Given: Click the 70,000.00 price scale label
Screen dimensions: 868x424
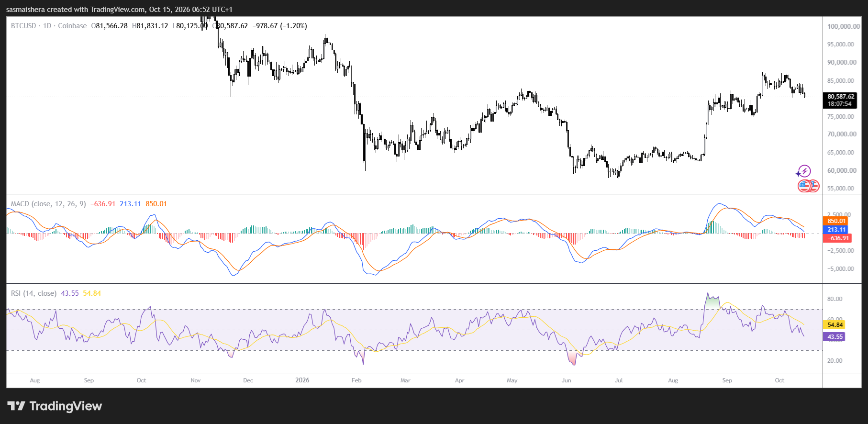Looking at the screenshot, I should coord(842,134).
